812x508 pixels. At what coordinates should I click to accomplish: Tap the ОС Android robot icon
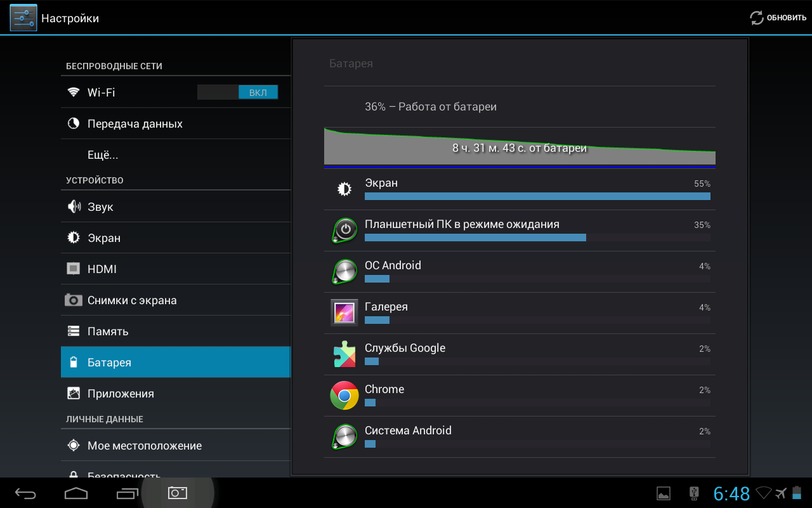344,271
